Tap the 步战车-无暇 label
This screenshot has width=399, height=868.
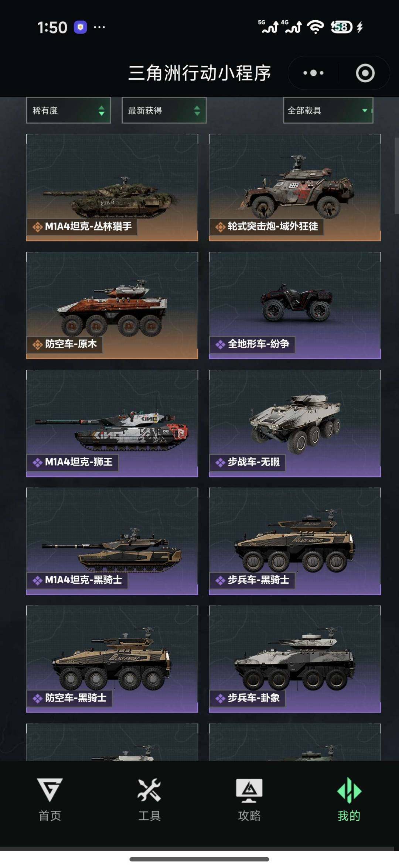tap(254, 462)
